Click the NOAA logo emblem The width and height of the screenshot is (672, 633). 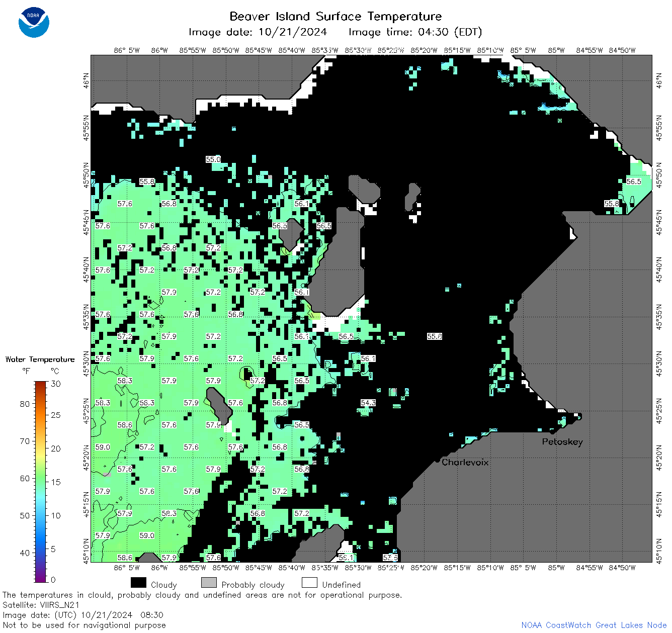(x=34, y=22)
